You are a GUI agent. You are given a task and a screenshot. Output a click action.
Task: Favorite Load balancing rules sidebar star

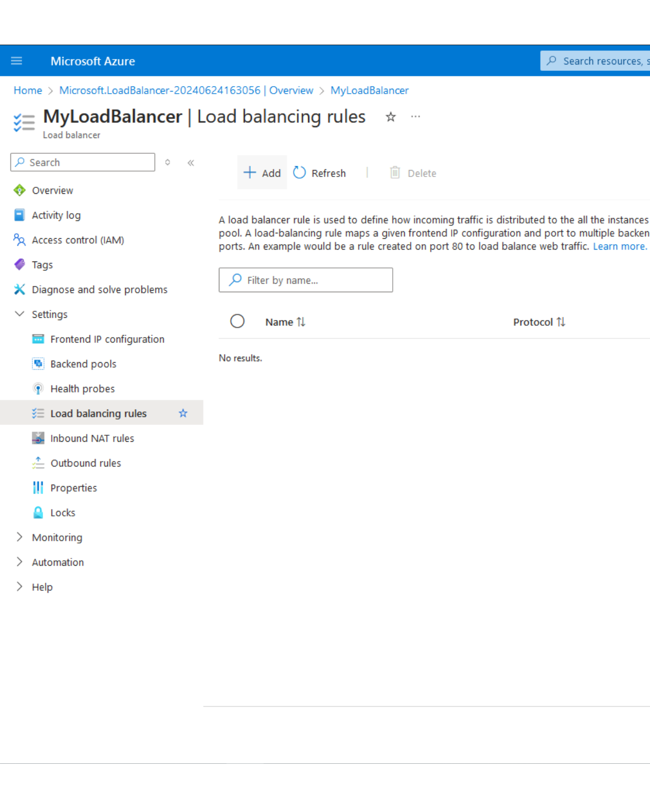(183, 413)
